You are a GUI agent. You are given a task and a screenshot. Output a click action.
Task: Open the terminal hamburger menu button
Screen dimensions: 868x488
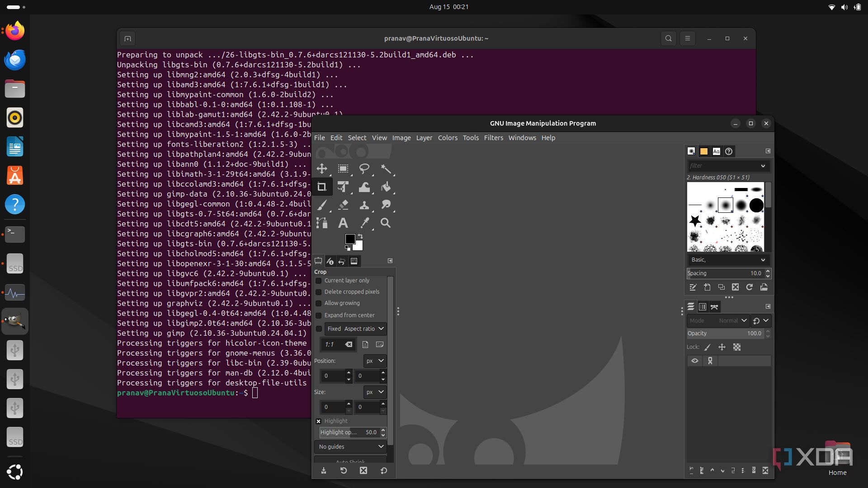coord(687,38)
